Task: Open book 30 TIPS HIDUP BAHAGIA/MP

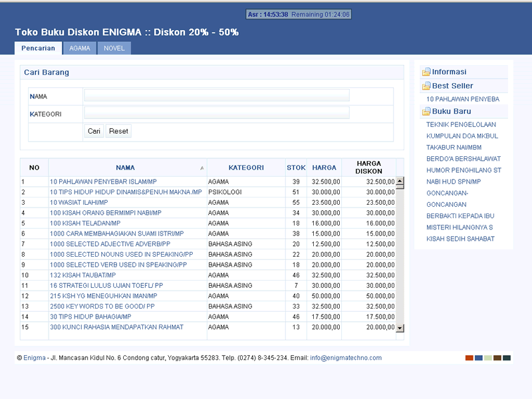Action: (x=90, y=317)
